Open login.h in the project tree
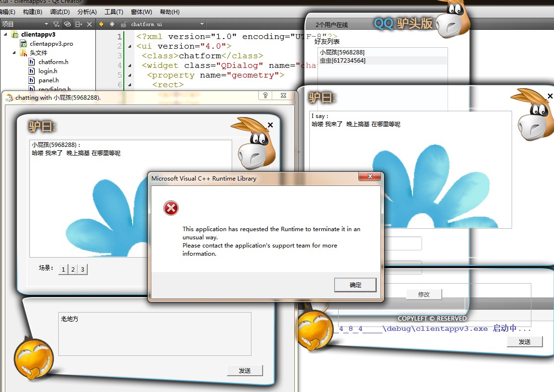The width and height of the screenshot is (554, 392). (48, 71)
